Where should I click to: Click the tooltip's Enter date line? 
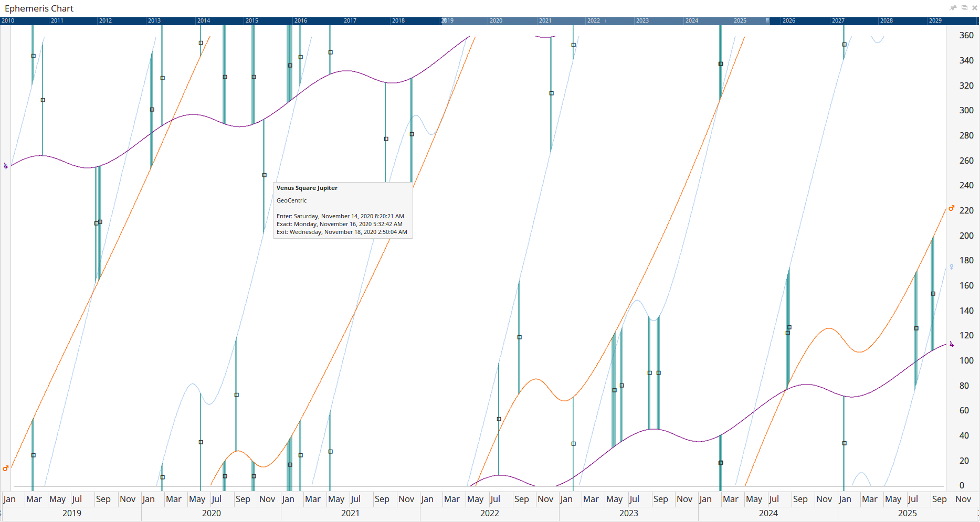click(340, 216)
